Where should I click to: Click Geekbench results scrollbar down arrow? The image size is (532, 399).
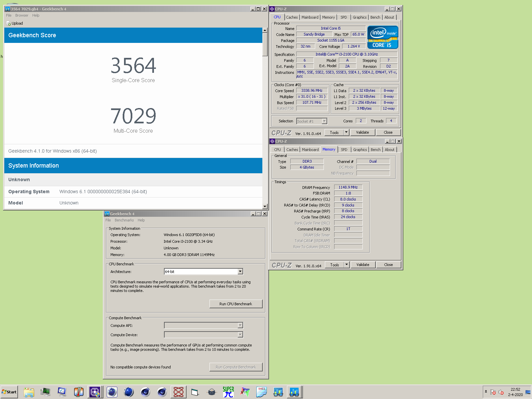pyautogui.click(x=265, y=206)
